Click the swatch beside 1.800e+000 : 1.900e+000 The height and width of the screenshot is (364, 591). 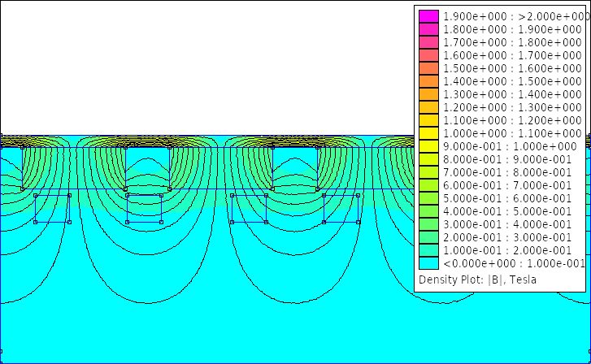click(428, 29)
